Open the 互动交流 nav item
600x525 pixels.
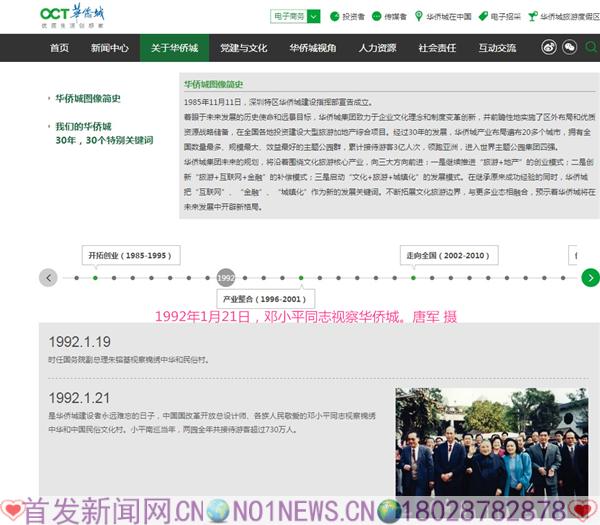click(497, 48)
